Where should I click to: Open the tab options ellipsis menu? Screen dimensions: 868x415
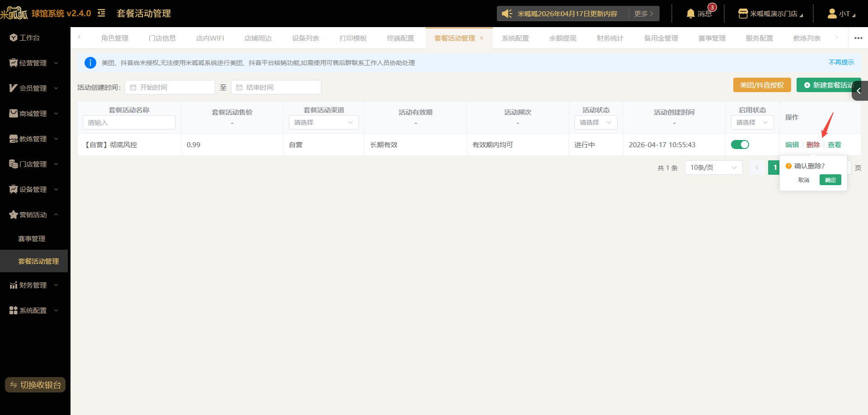(858, 38)
